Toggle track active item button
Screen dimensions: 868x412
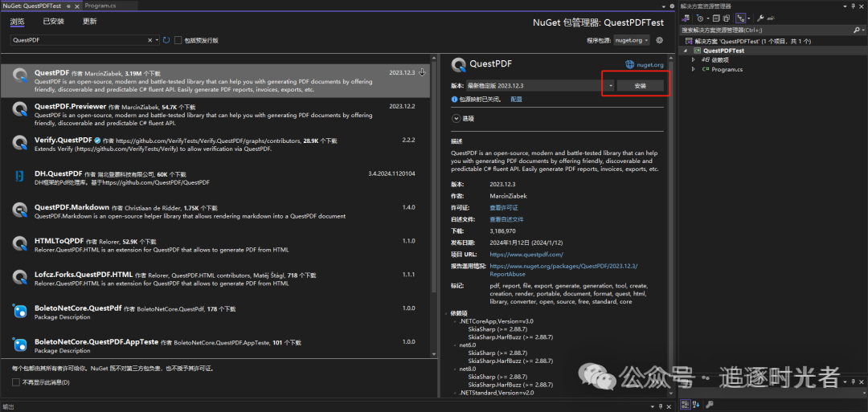pyautogui.click(x=741, y=18)
